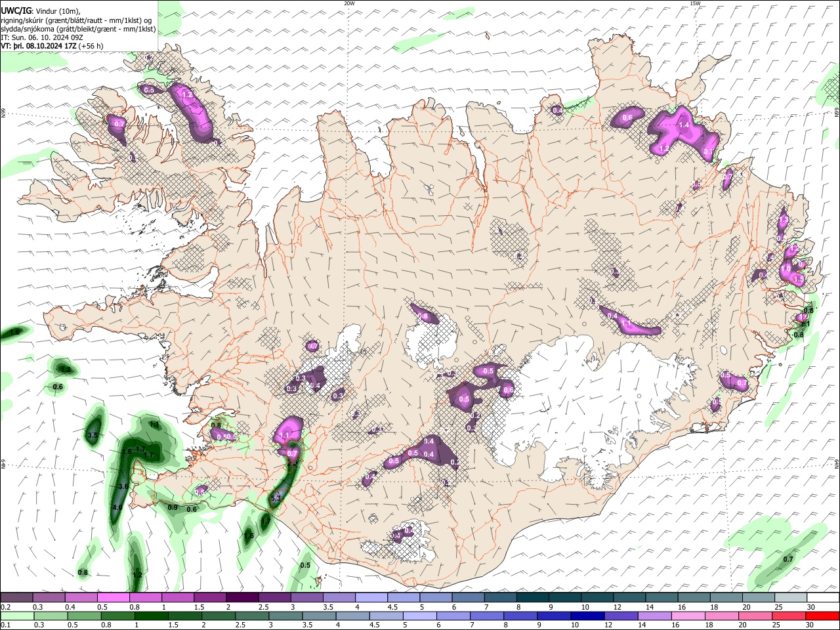Click the 'VT: þri. 08.10.2024 17Z' valid time
This screenshot has width=840, height=630.
[x=39, y=46]
